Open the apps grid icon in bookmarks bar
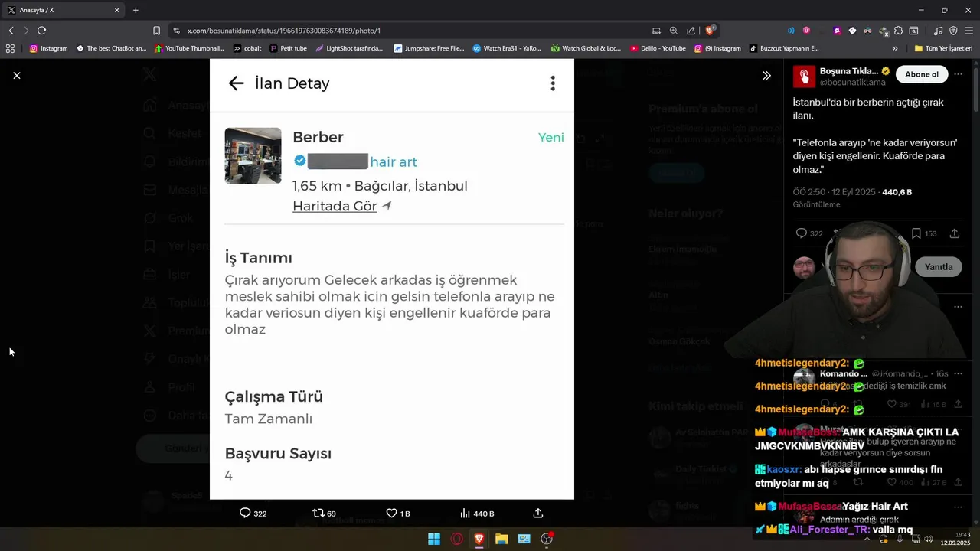The image size is (980, 551). pos(10,48)
